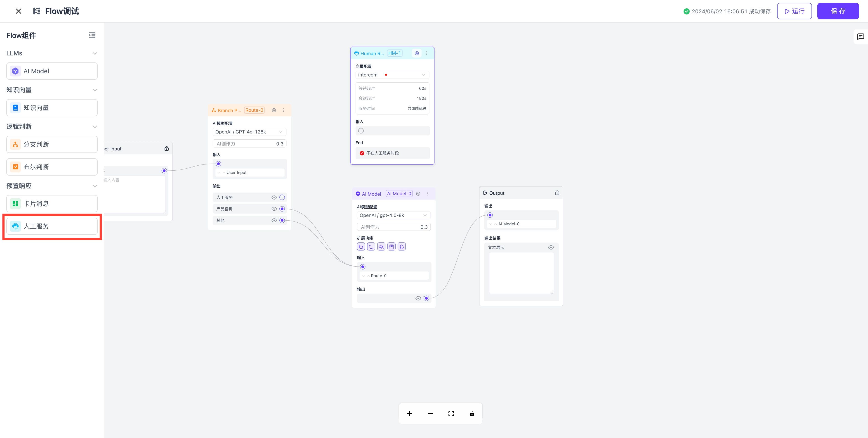Click the Branch node's 输入 connection port
Viewport: 868px width, 438px height.
tap(218, 164)
